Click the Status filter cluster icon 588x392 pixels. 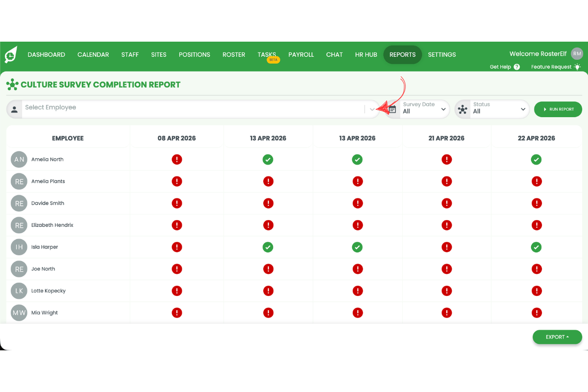(x=463, y=109)
